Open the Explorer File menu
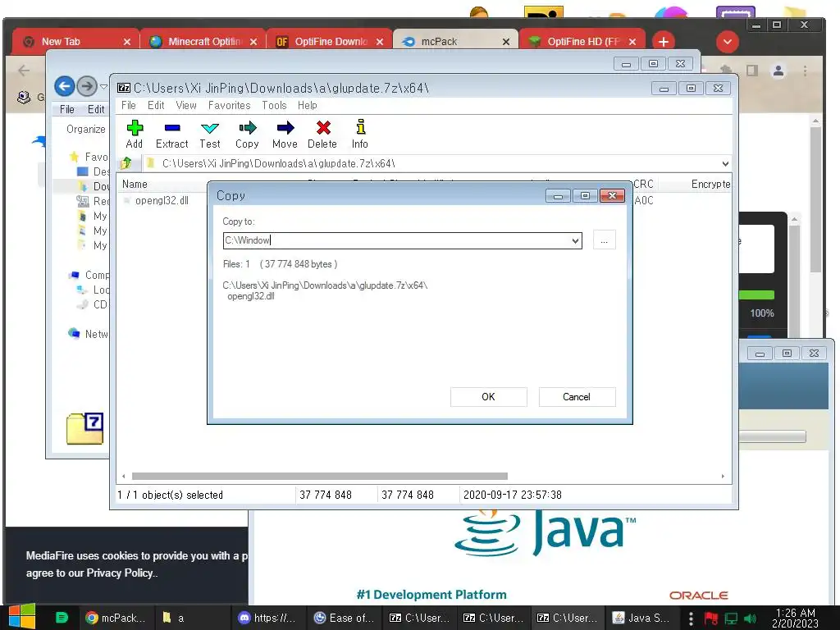 coord(67,109)
